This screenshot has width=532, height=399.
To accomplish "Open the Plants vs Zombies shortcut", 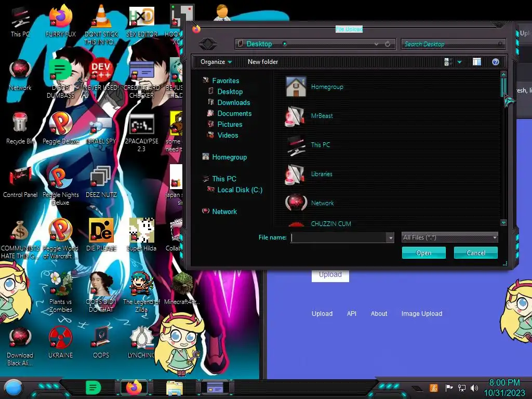I will point(60,292).
